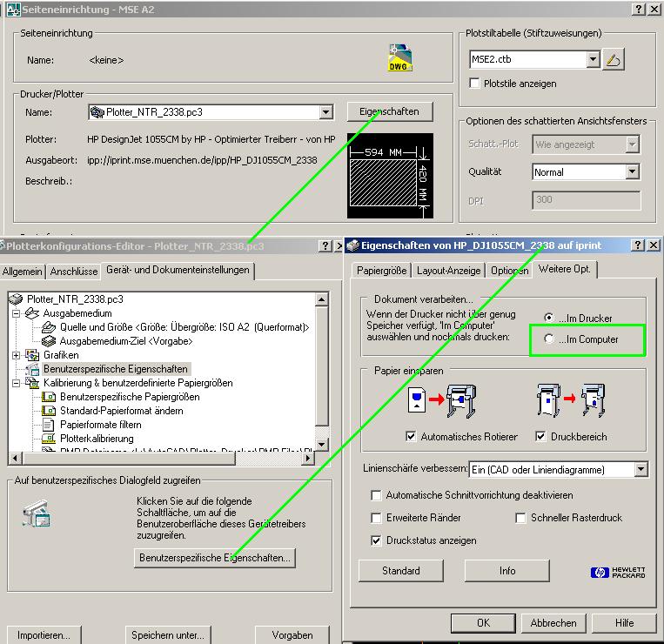664x644 pixels.
Task: Click the Grafiken icon in tree
Action: tap(32, 355)
